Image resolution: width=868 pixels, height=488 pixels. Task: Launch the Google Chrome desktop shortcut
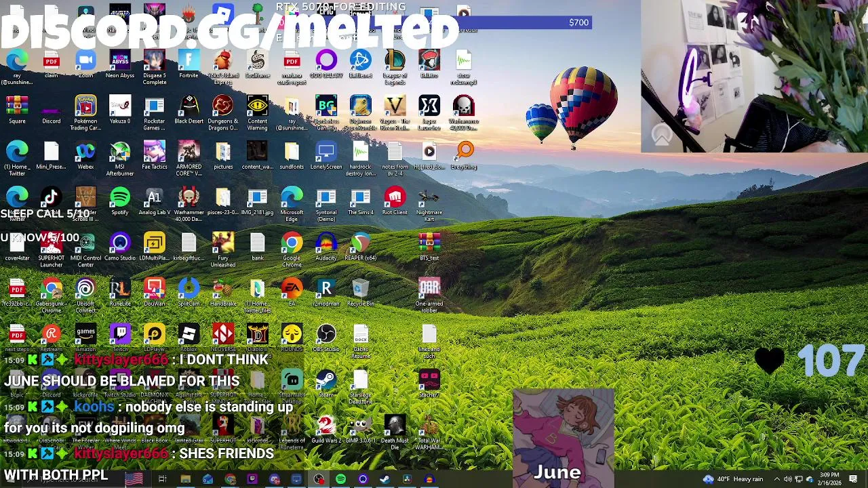(x=292, y=249)
